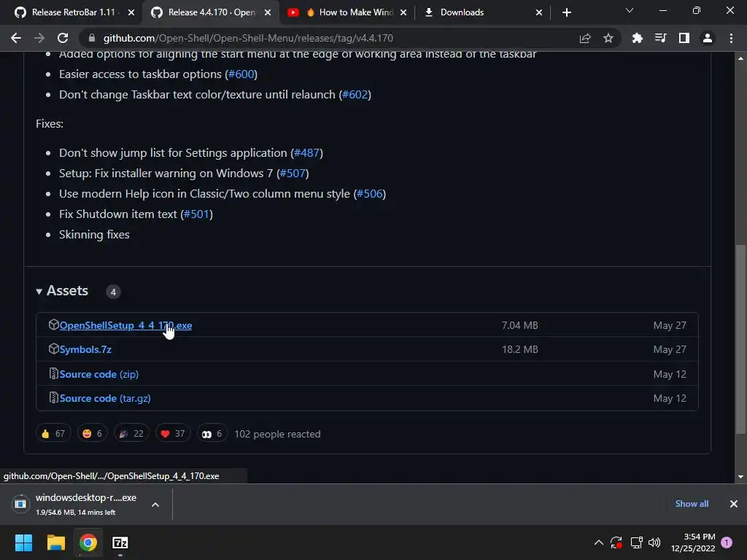Select the Release 4.4.170 Open-Shell tab
Viewport: 747px width, 560px height.
pyautogui.click(x=212, y=12)
